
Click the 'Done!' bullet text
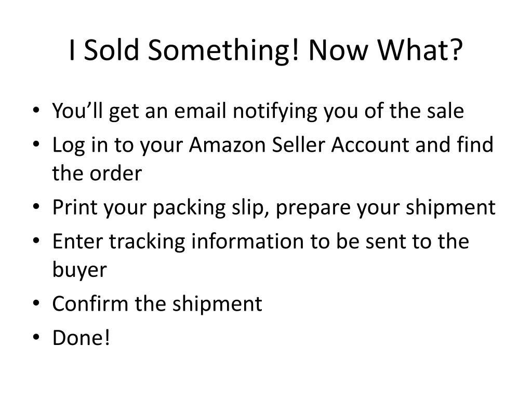[x=81, y=338]
